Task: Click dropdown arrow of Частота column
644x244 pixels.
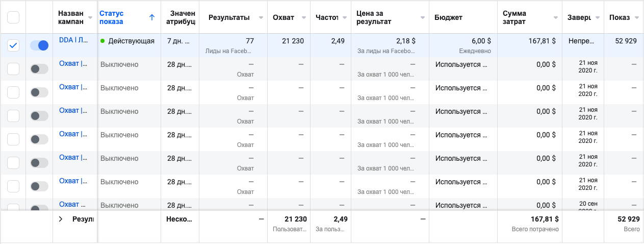Action: (x=344, y=18)
